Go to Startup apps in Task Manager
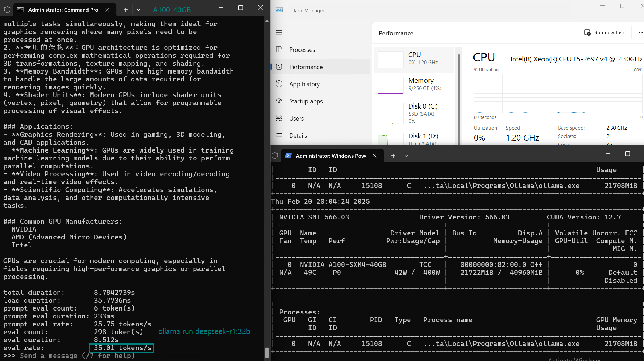Viewport: 644px width, 361px height. [x=320, y=101]
